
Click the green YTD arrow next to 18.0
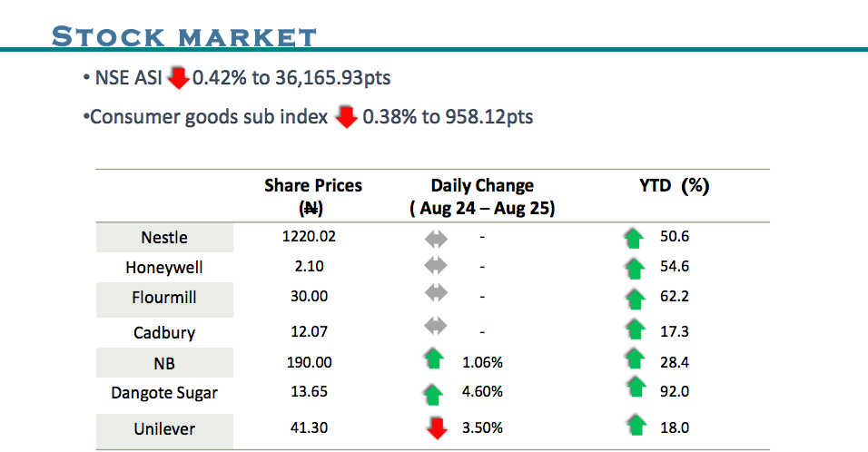(x=634, y=424)
